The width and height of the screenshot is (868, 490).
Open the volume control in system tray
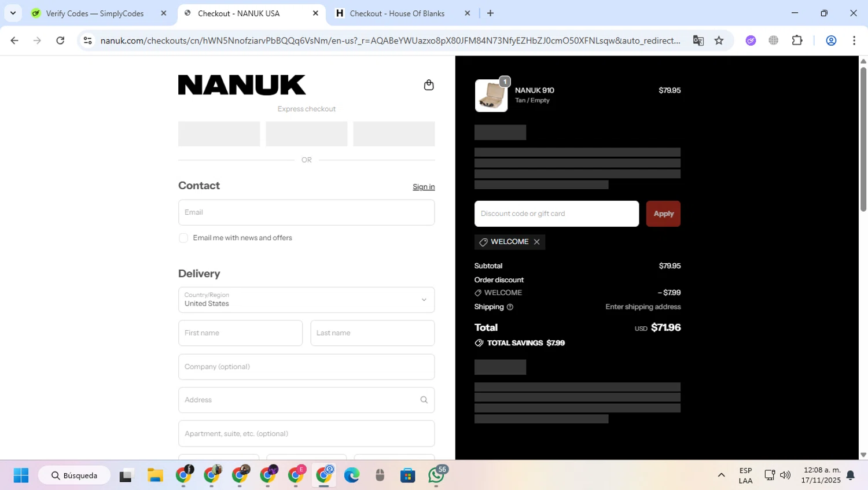click(785, 476)
